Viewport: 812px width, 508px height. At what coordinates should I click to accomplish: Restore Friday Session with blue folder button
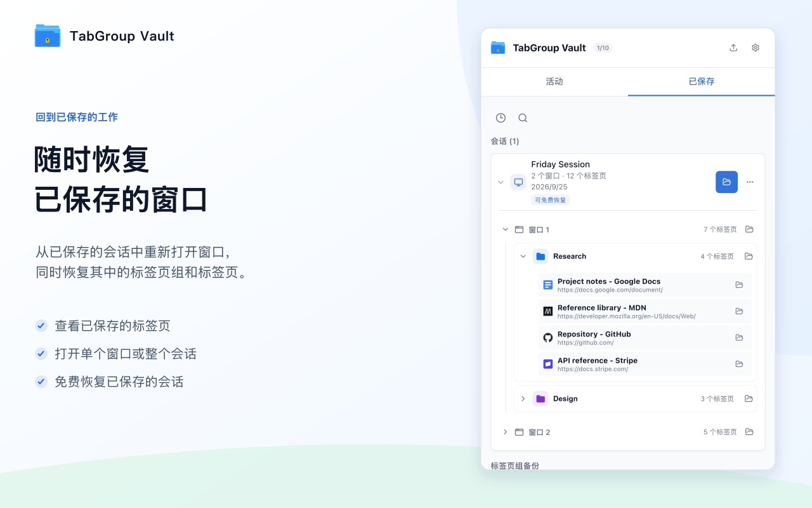click(726, 182)
